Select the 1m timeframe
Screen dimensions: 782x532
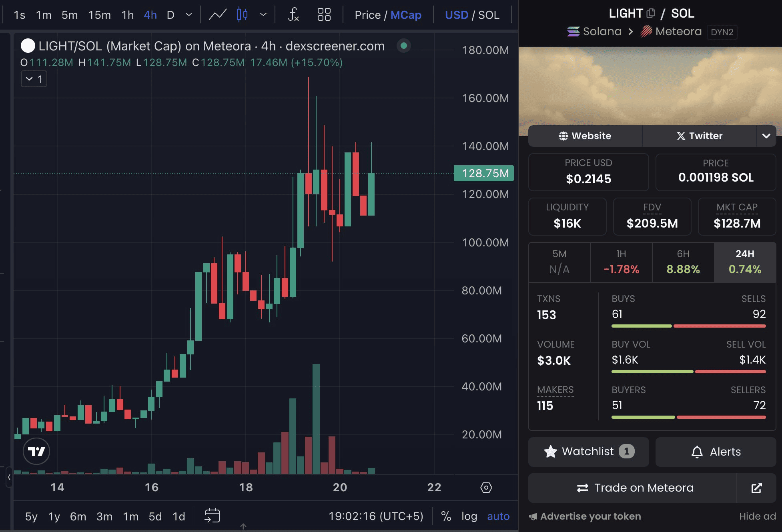pos(44,15)
